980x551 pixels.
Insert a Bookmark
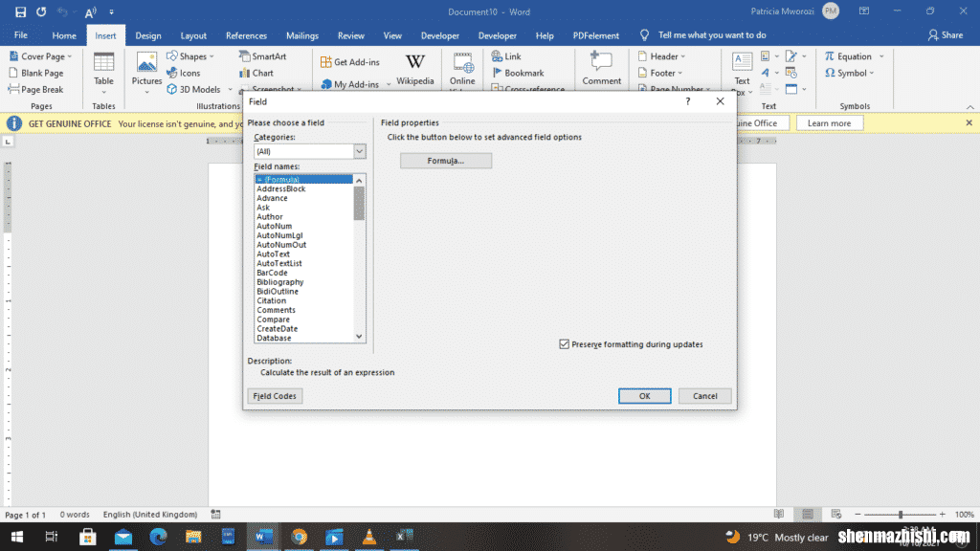[518, 73]
